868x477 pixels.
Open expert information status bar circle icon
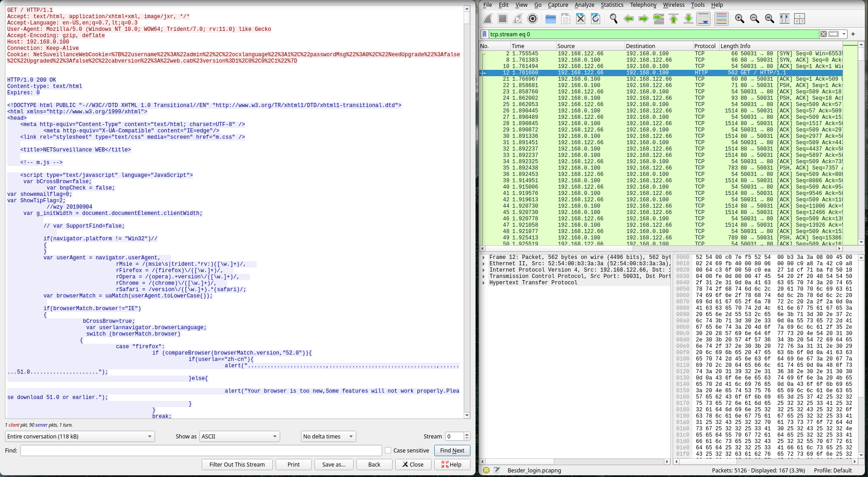(x=486, y=470)
